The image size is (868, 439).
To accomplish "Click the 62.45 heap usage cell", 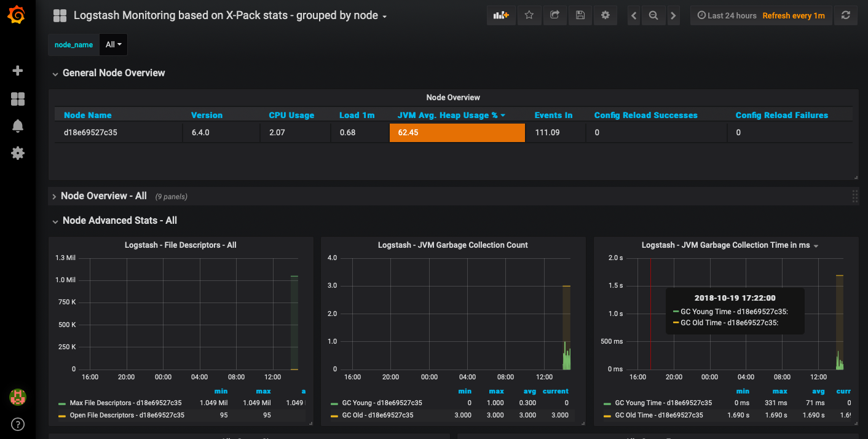I will 457,132.
